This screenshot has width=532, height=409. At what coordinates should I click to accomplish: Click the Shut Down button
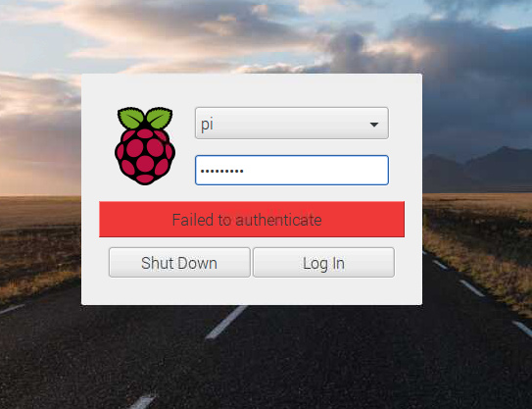(x=179, y=262)
